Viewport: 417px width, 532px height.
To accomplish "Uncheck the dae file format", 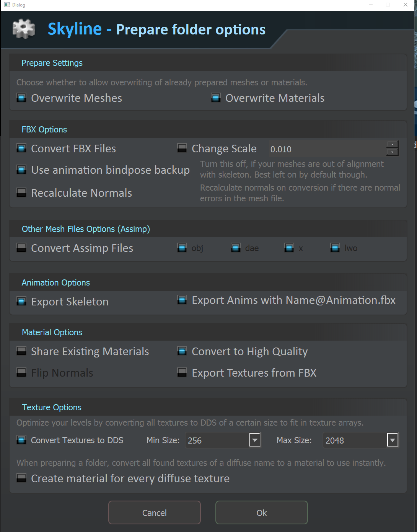I will 236,248.
